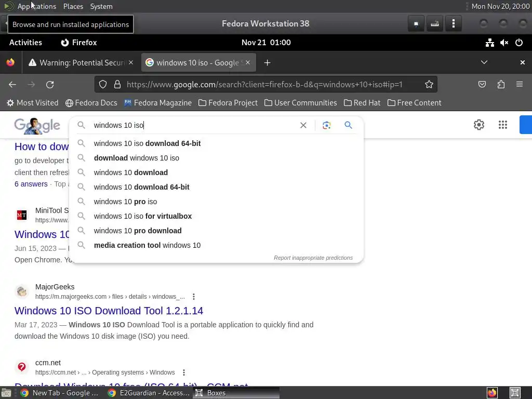Viewport: 532px width, 399px height.
Task: Open more options for MajorGeeks result
Action: pyautogui.click(x=194, y=297)
